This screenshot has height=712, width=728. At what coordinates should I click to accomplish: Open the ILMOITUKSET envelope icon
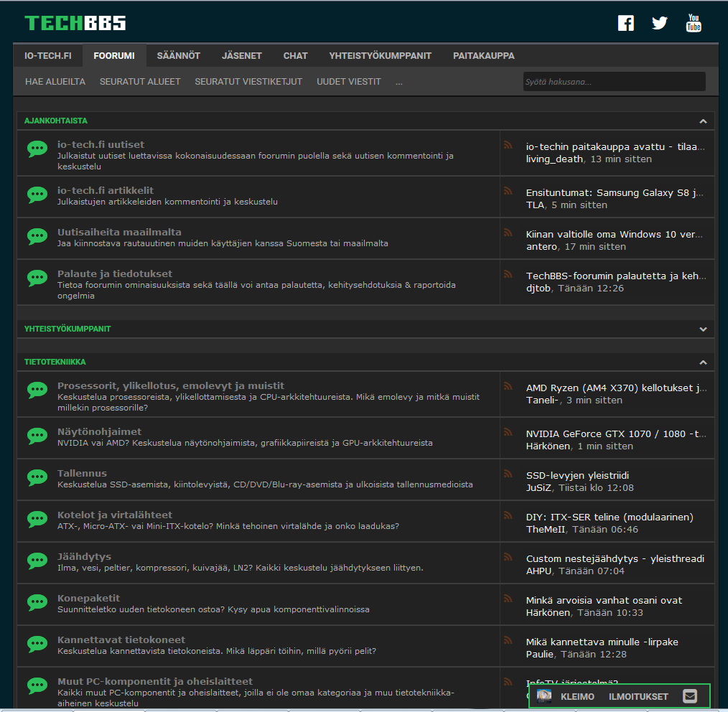[x=689, y=695]
